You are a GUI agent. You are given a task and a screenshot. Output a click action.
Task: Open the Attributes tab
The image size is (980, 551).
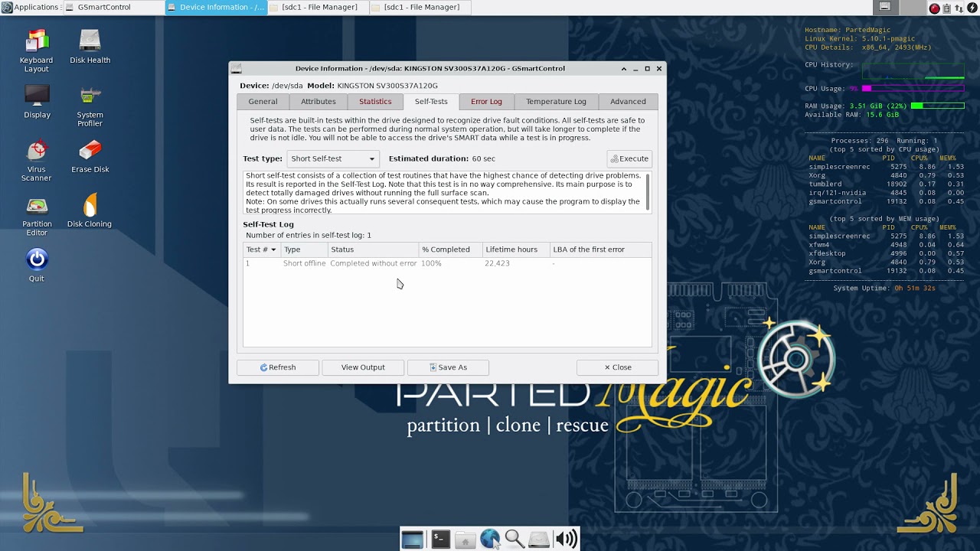coord(318,102)
